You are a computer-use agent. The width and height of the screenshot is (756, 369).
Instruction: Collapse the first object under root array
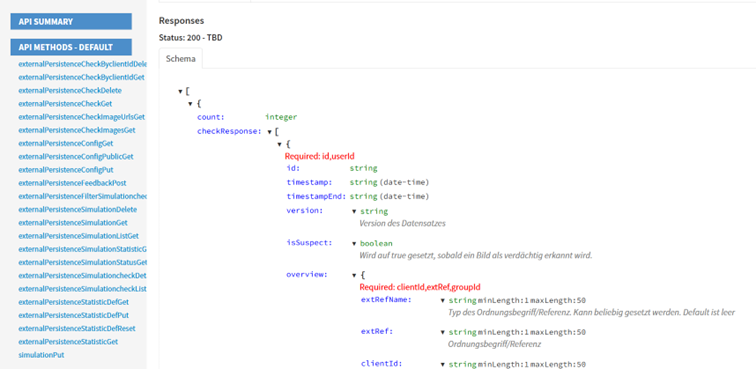(190, 104)
